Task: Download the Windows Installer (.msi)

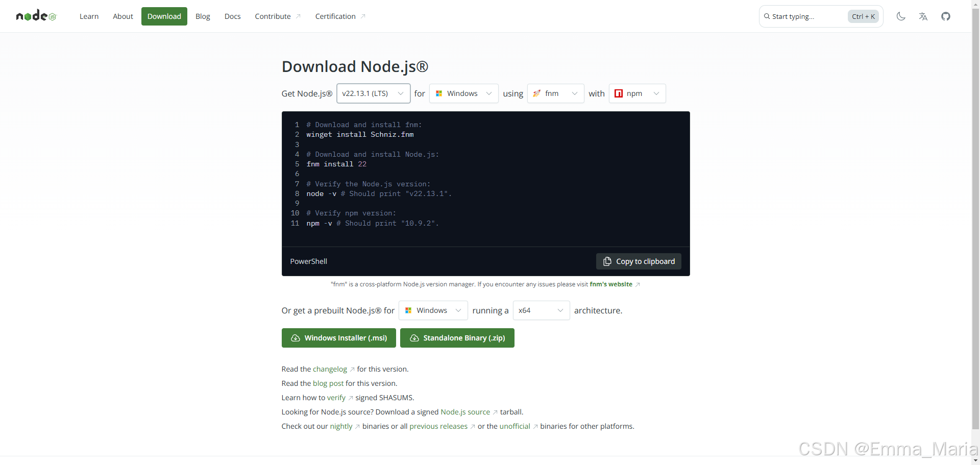Action: pyautogui.click(x=339, y=338)
